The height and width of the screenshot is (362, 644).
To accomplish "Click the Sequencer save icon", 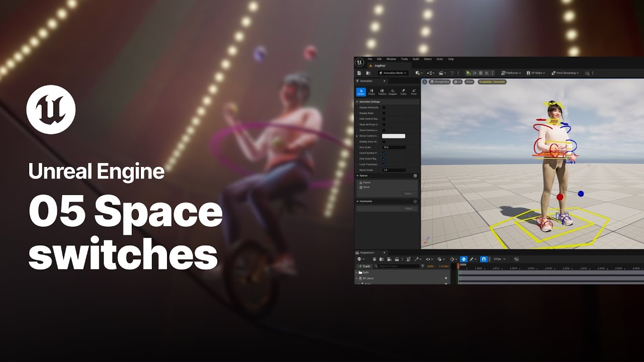I will (374, 259).
